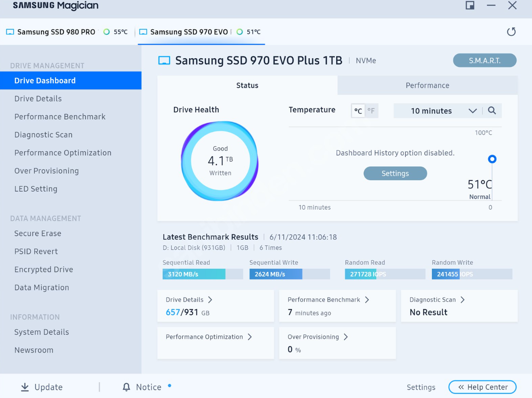Click the Diagnostic Scan card chevron
This screenshot has width=532, height=398.
[463, 300]
